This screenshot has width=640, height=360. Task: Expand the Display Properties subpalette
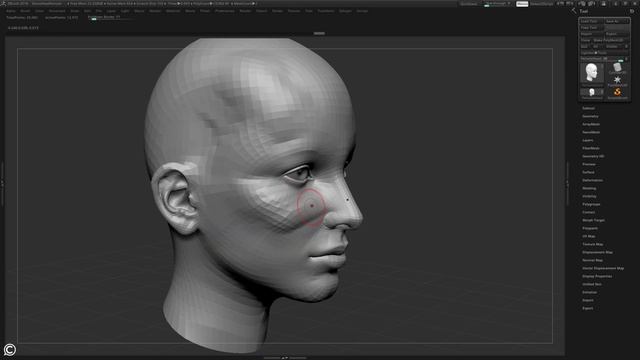coord(597,276)
